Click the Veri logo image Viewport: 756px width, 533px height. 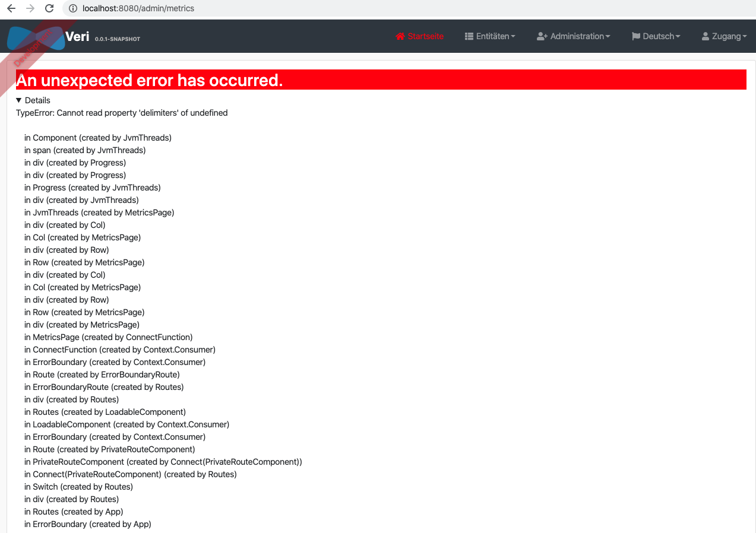(36, 37)
